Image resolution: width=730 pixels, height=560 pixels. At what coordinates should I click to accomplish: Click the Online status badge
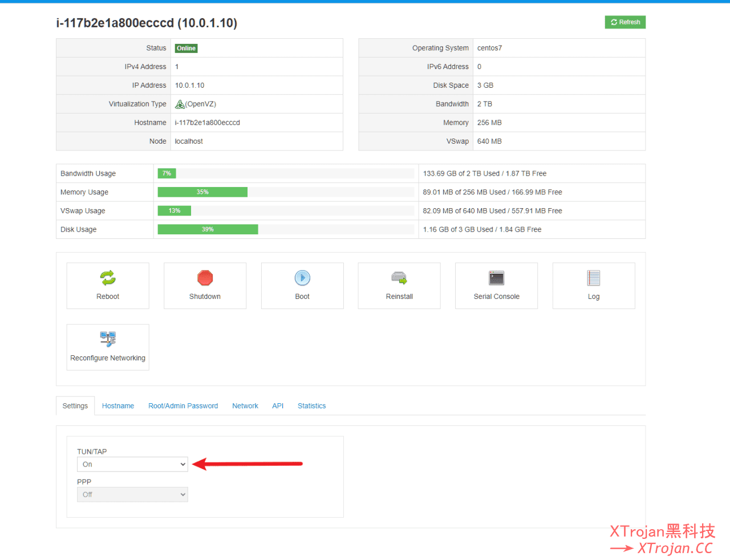coord(186,48)
